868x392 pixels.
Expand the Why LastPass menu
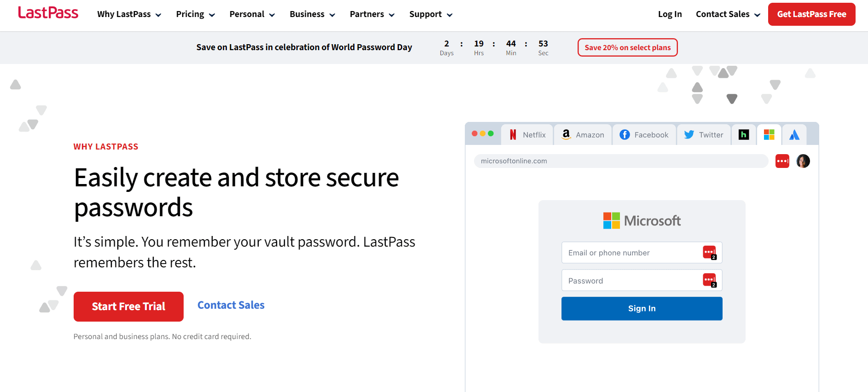point(129,14)
